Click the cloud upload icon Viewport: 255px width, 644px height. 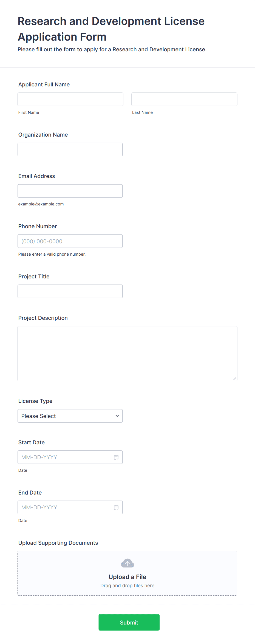pos(127,563)
